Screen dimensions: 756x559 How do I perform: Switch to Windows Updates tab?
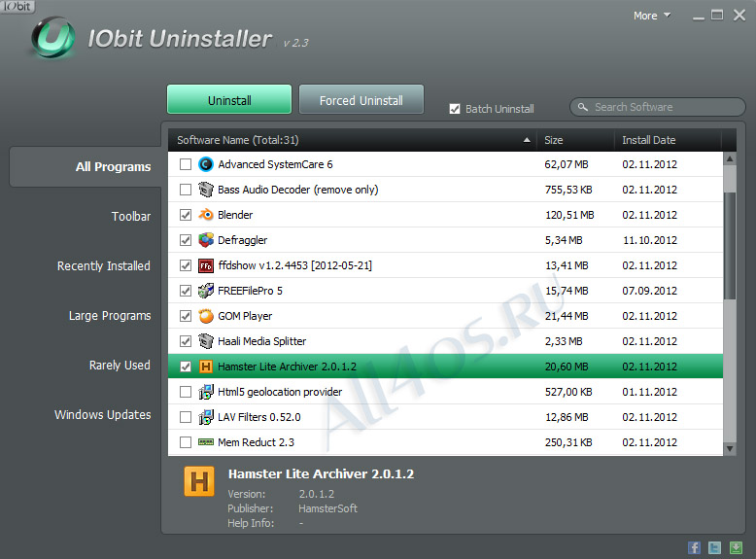pyautogui.click(x=103, y=415)
